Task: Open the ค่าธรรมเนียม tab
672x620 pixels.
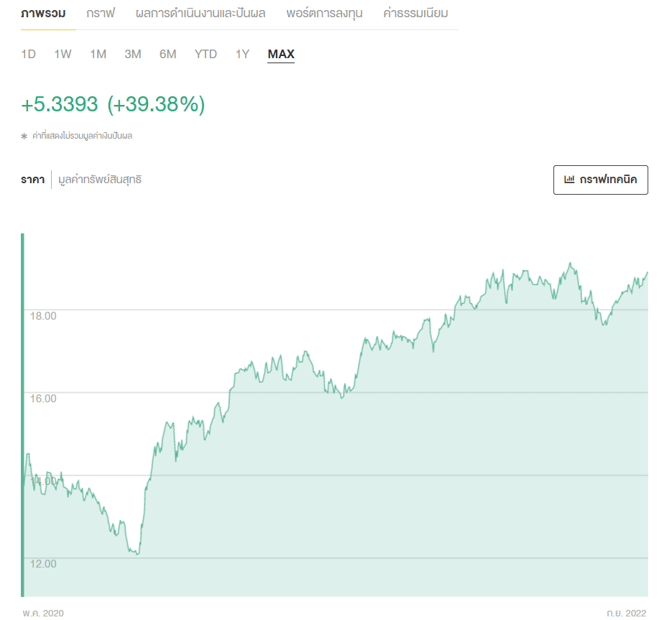Action: (416, 14)
